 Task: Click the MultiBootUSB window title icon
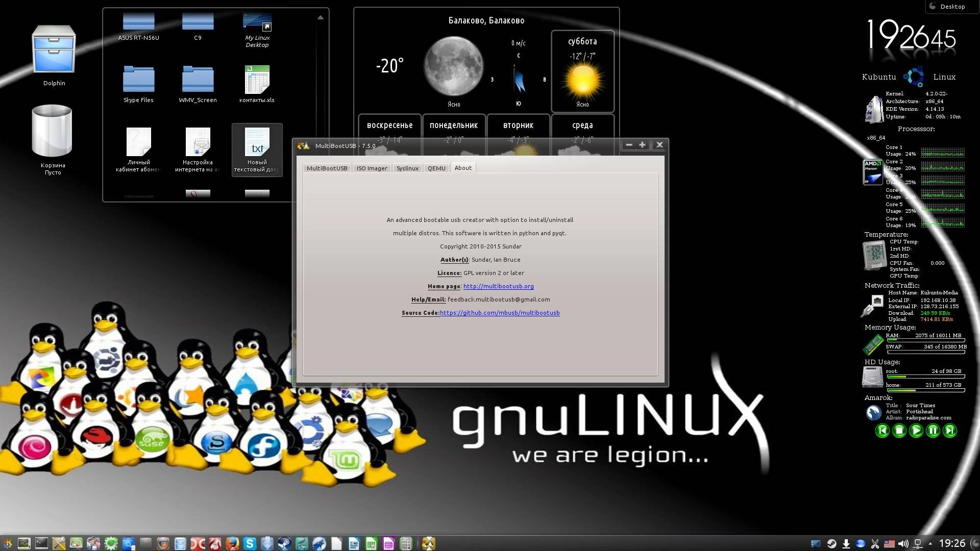tap(303, 145)
